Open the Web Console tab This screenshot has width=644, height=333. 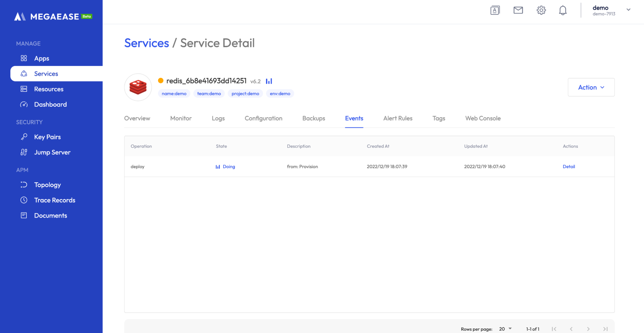[x=483, y=118]
